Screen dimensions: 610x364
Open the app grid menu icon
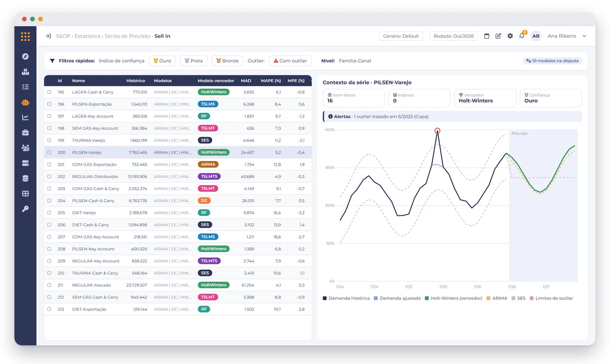[x=25, y=37]
